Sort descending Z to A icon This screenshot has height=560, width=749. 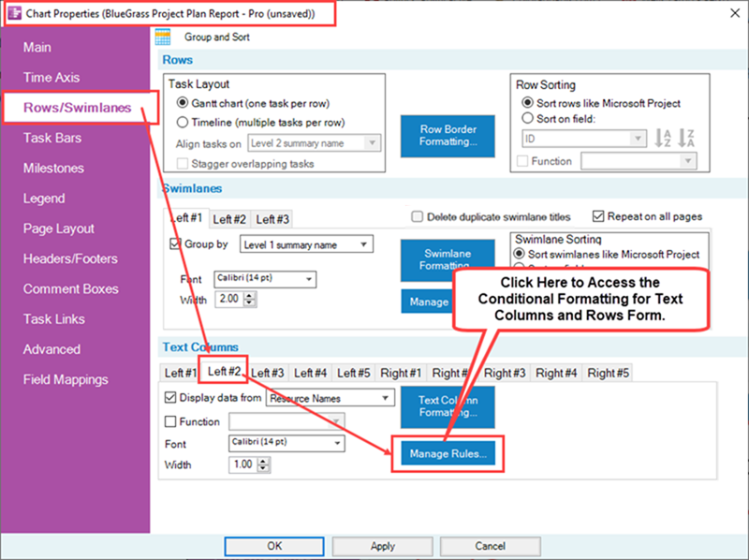click(x=686, y=138)
